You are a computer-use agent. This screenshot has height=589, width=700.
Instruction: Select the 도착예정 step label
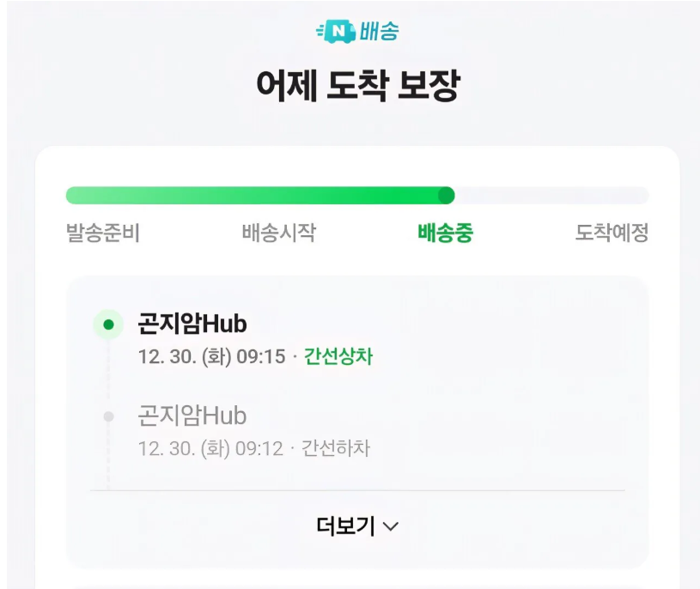point(612,233)
